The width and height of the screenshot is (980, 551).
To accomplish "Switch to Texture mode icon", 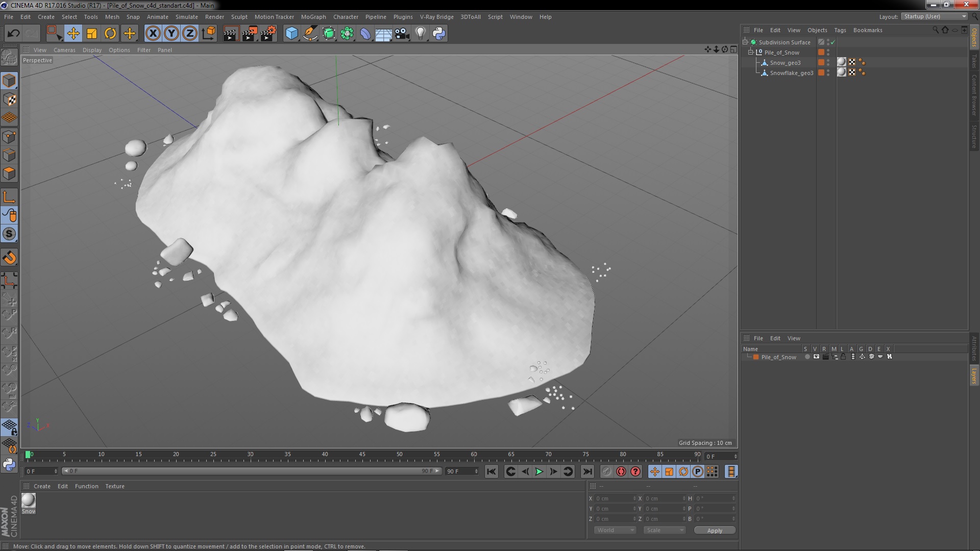I will [9, 99].
